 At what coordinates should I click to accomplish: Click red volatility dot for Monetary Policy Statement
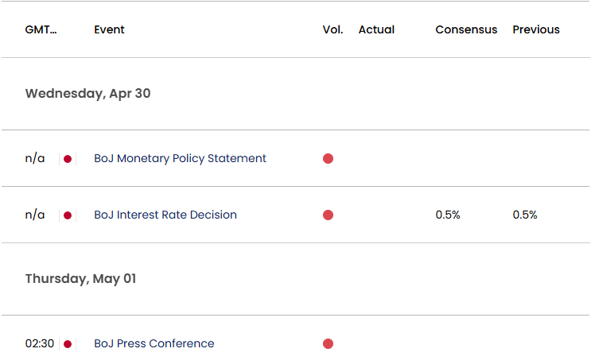coord(328,158)
